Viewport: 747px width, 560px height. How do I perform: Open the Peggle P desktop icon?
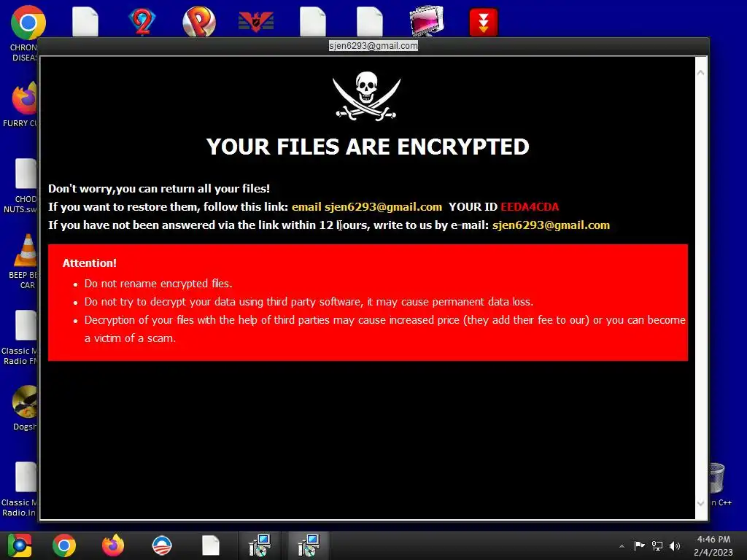tap(199, 21)
